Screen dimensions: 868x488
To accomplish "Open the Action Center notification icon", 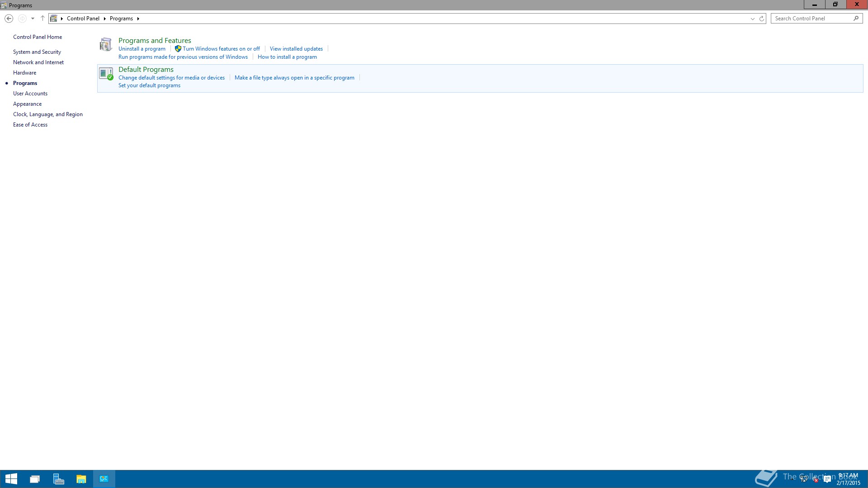I will tap(827, 479).
